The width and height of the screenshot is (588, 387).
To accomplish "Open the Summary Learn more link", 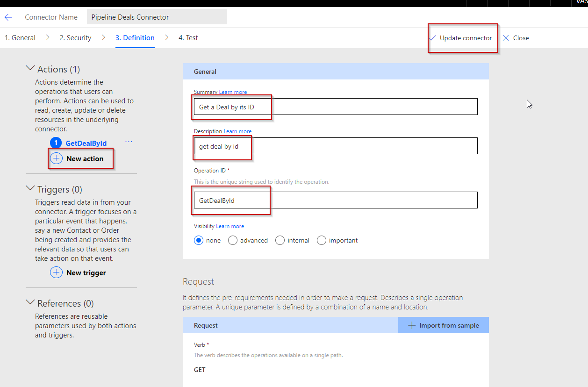I will pyautogui.click(x=233, y=92).
